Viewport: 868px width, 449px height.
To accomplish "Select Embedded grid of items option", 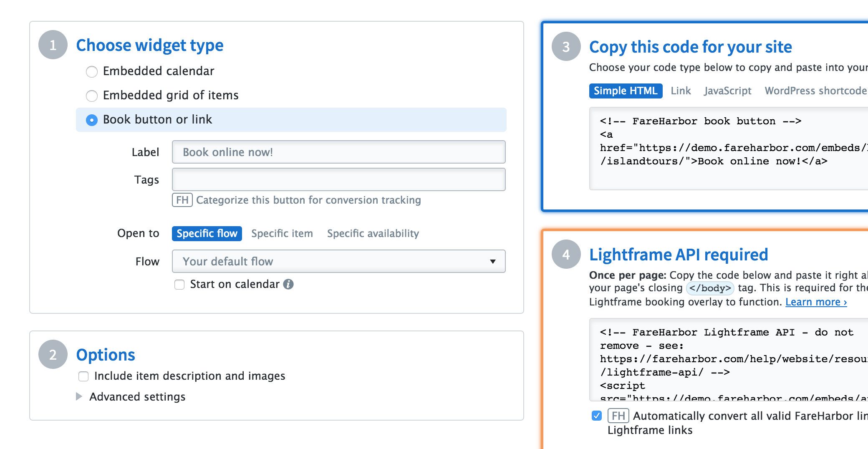I will point(92,96).
